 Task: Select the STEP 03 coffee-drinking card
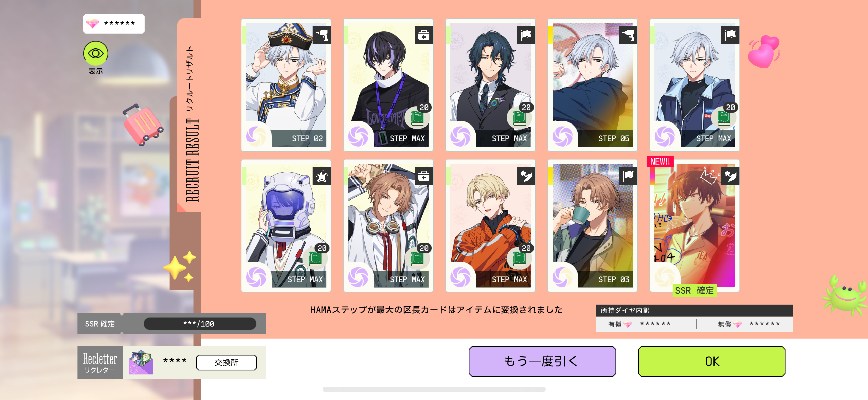[x=593, y=226]
